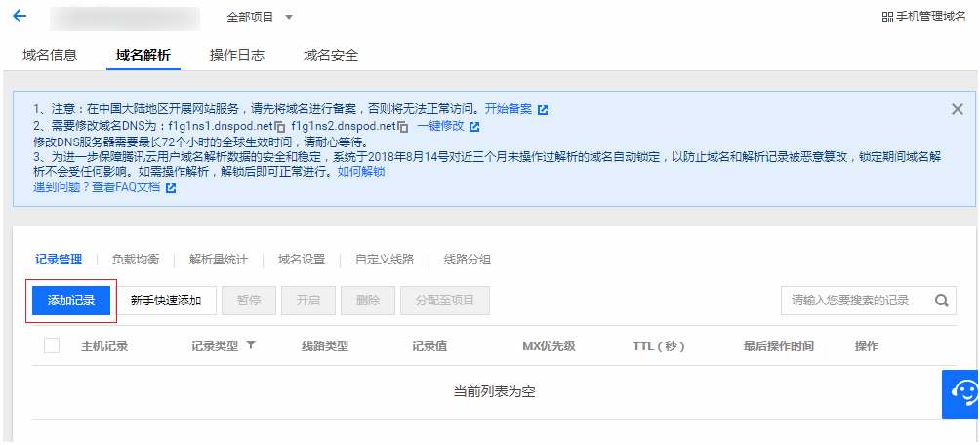Image resolution: width=980 pixels, height=445 pixels.
Task: Go back using the blue arrow
Action: tap(20, 17)
